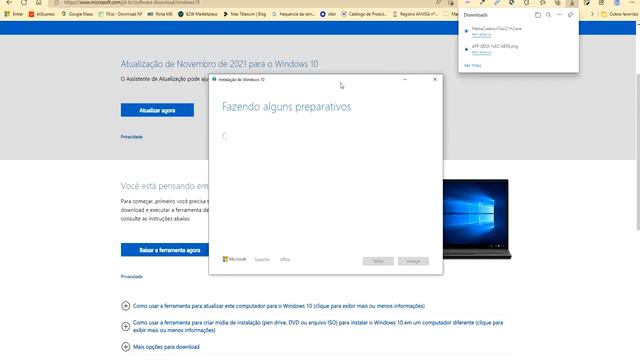Image resolution: width=640 pixels, height=360 pixels.
Task: Open Privacidade link under Baixar a ferramenta
Action: click(131, 276)
